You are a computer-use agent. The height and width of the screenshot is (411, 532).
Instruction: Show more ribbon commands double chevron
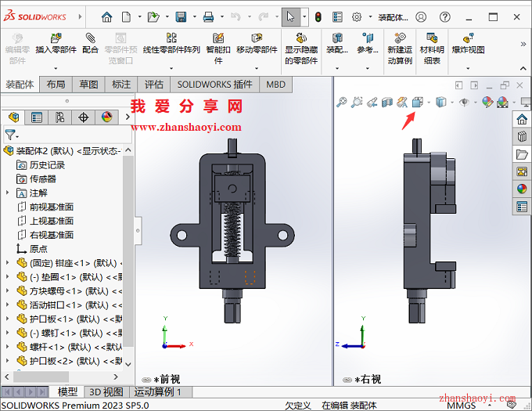point(523,44)
